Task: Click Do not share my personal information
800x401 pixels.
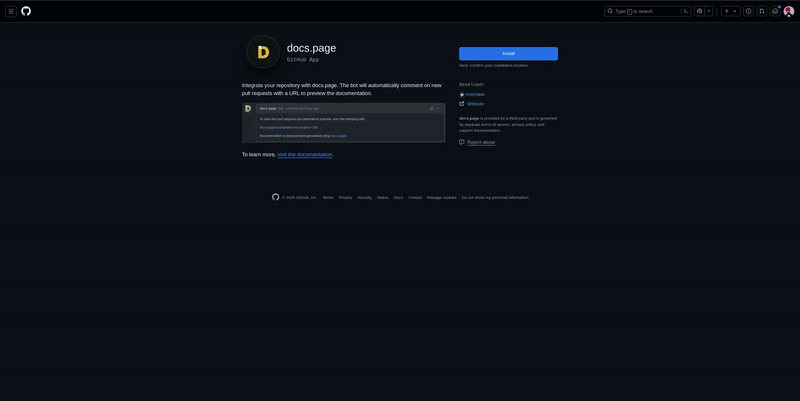Action: point(495,197)
